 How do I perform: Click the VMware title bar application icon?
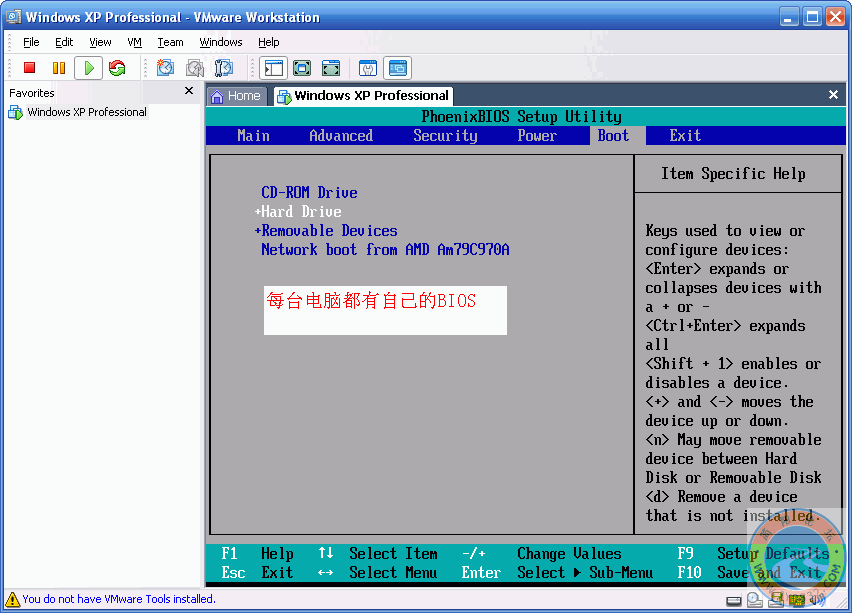tap(14, 17)
